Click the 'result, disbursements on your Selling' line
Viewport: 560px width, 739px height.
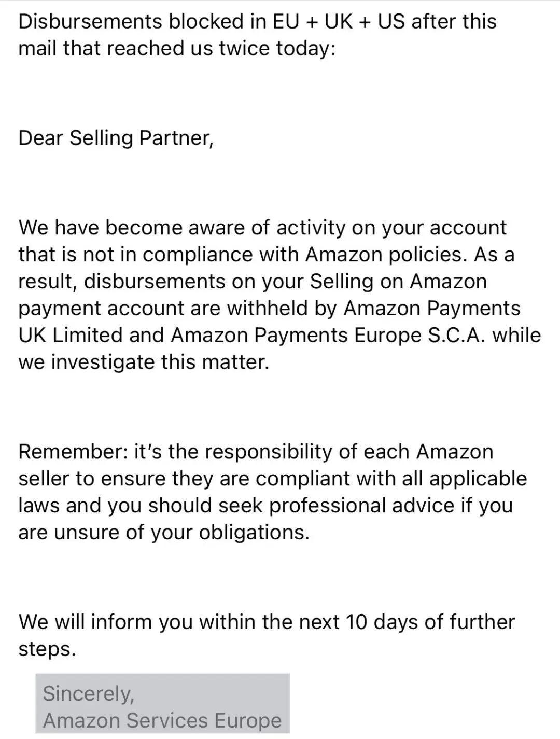pos(253,282)
